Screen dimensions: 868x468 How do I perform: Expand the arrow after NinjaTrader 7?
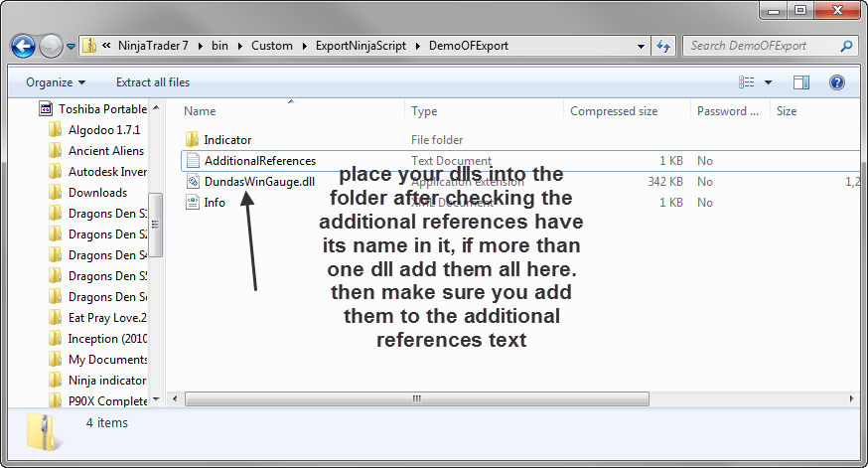tap(200, 46)
